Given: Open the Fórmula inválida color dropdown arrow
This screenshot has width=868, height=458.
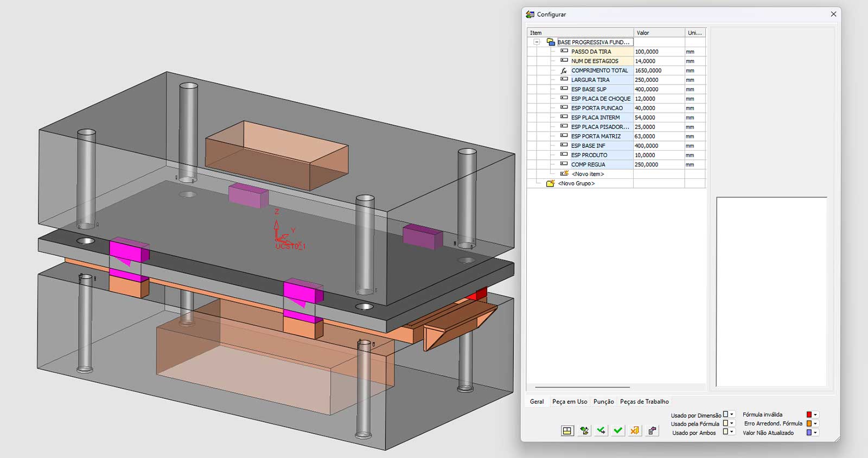Looking at the screenshot, I should tap(815, 415).
